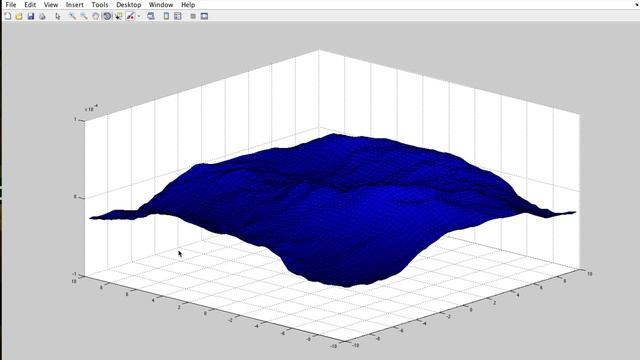Open the File menu
Image resolution: width=640 pixels, height=360 pixels.
tap(11, 5)
